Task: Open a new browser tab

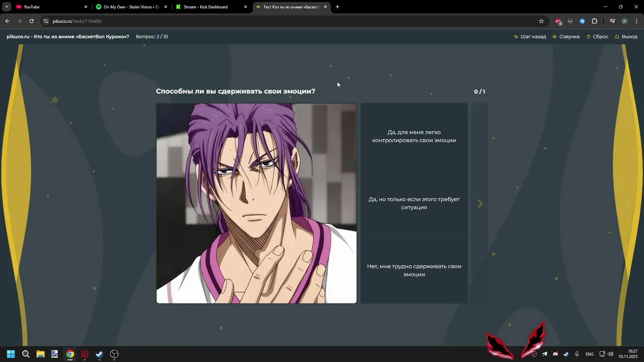Action: coord(337,7)
